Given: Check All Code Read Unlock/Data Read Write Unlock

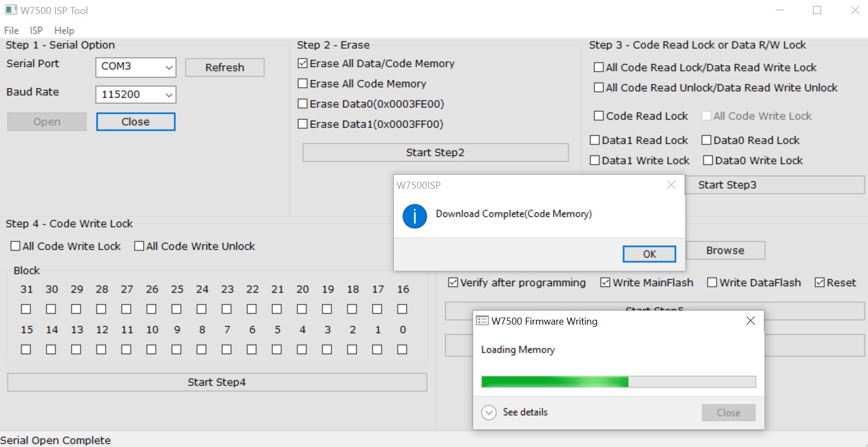Looking at the screenshot, I should pyautogui.click(x=599, y=87).
